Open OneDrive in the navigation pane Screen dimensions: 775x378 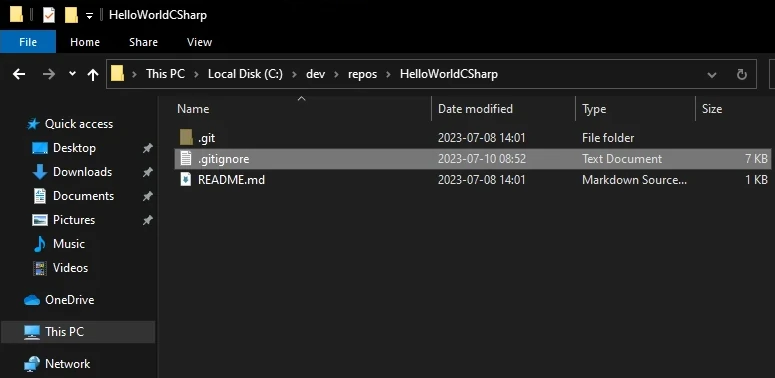coord(69,300)
